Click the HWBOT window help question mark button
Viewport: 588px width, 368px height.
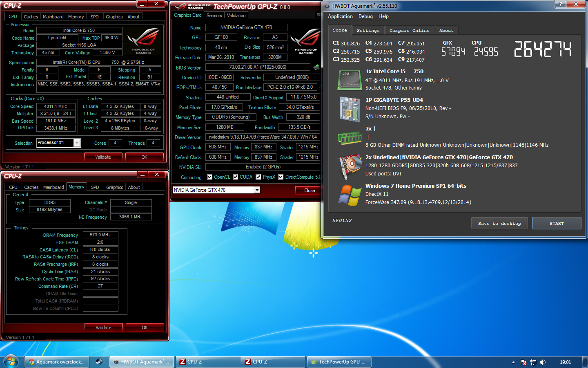point(560,4)
